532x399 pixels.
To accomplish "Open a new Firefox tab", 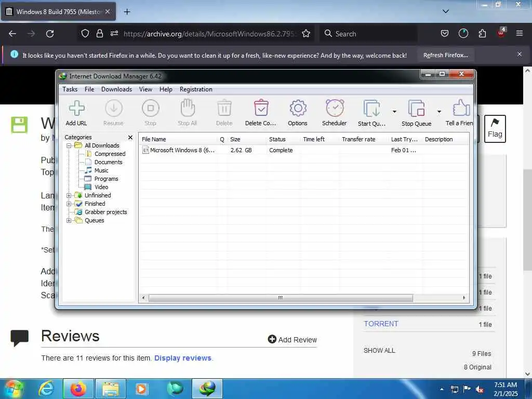I will (127, 12).
